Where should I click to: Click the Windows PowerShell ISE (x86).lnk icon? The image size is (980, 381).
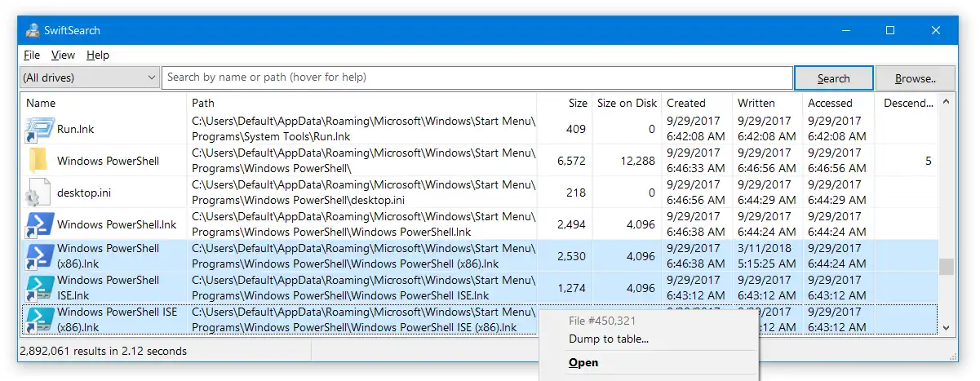pyautogui.click(x=38, y=320)
